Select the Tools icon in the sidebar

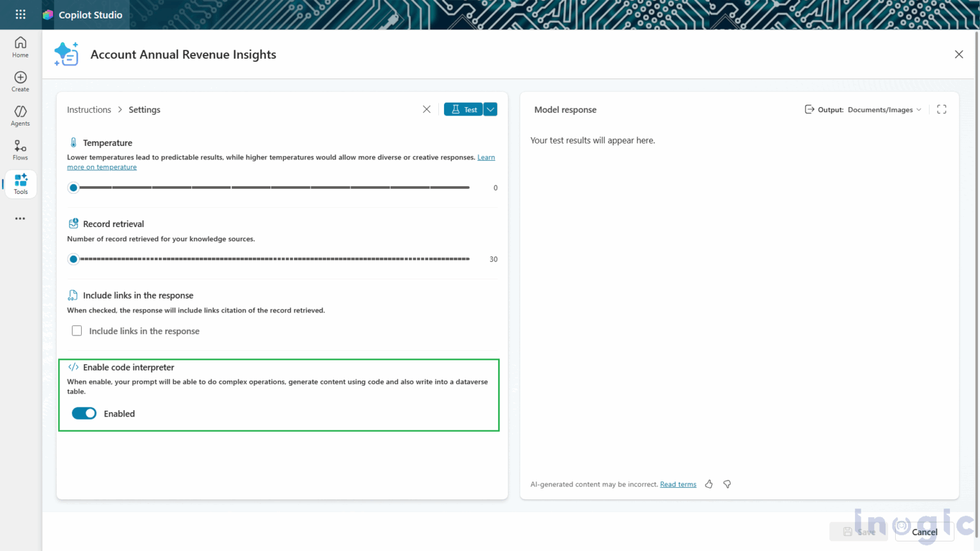tap(20, 182)
